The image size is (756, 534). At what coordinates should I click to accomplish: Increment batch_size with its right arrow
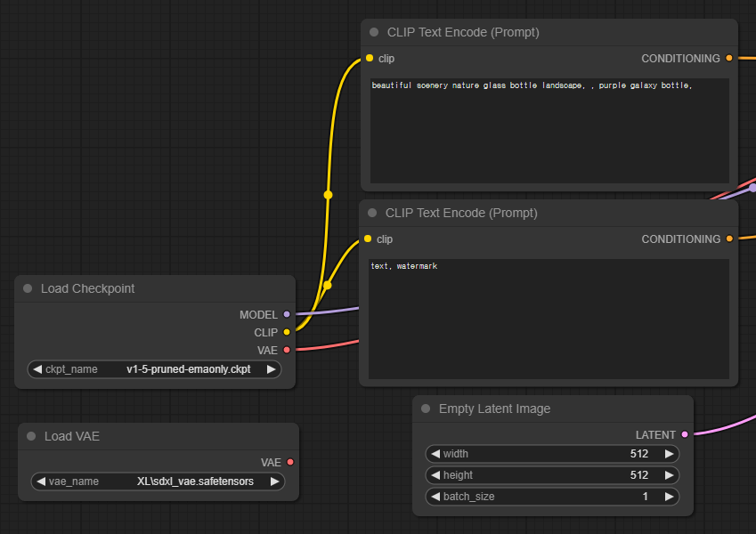click(x=668, y=497)
